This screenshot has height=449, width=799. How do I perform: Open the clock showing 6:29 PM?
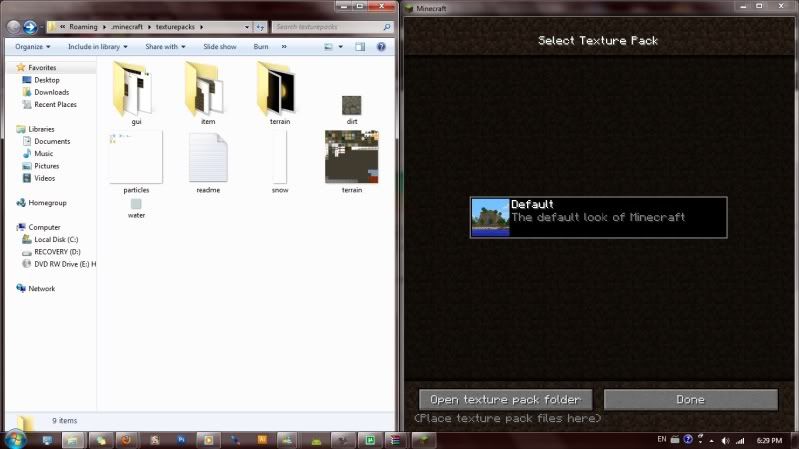(769, 440)
